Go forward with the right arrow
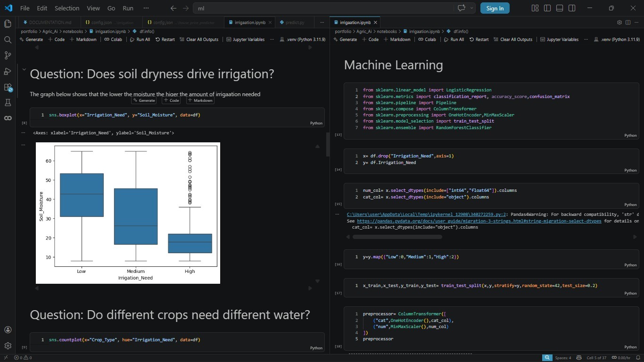Viewport: 644px width, 362px height. point(185,8)
